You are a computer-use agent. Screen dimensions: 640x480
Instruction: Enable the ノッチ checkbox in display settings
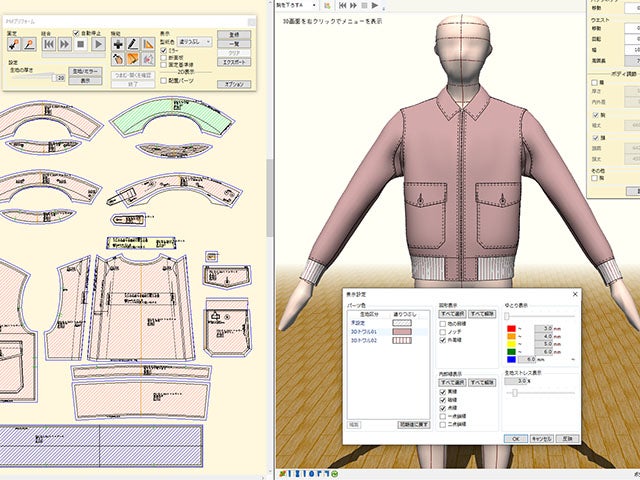pos(443,332)
